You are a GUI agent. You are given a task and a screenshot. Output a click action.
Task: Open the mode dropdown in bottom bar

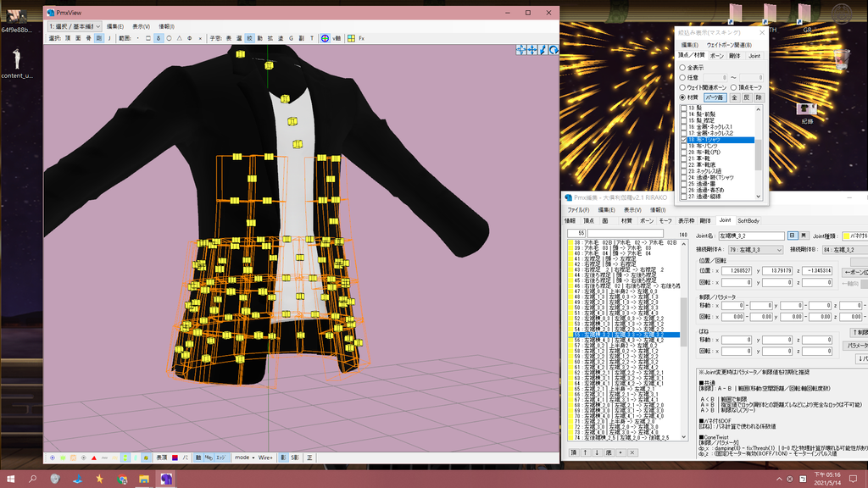(244, 457)
